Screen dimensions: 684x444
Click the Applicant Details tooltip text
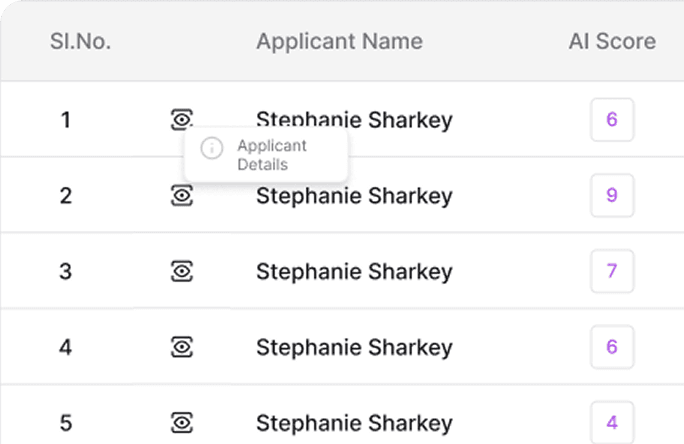click(x=271, y=155)
